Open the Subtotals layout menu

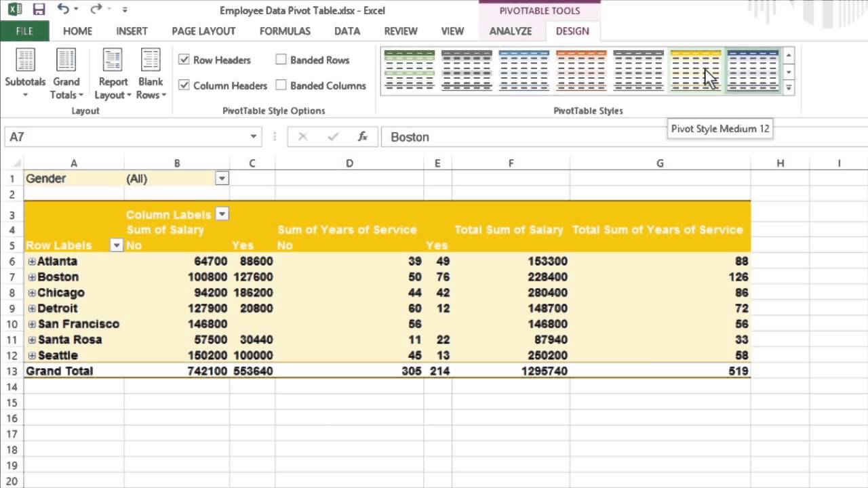click(x=25, y=75)
